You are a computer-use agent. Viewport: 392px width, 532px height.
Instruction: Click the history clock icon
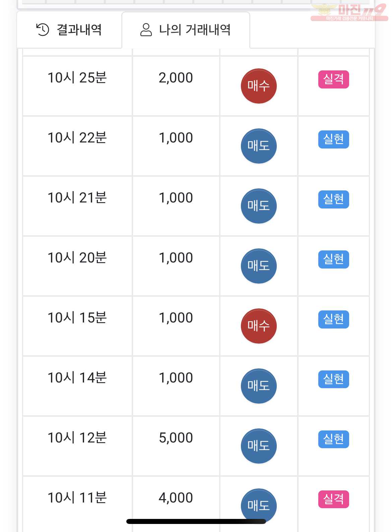pos(43,29)
